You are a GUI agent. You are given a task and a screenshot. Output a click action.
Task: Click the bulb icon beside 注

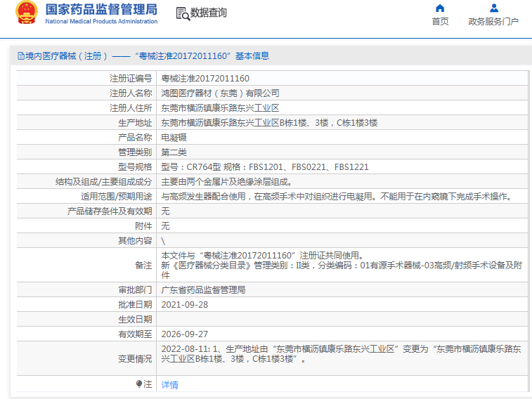138,384
